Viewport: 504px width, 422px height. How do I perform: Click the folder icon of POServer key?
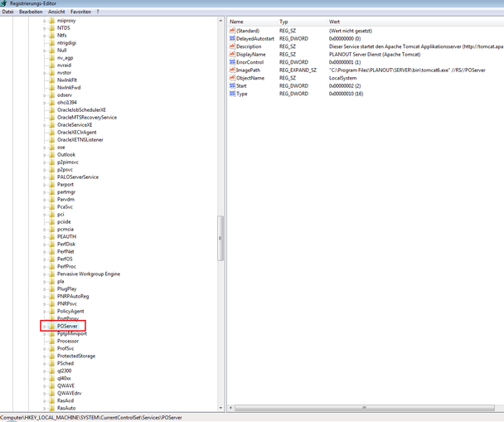tap(51, 326)
